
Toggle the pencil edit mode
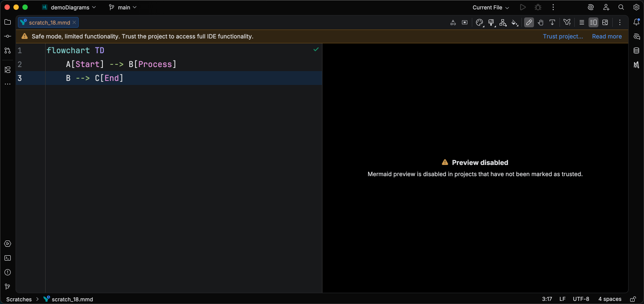(529, 22)
